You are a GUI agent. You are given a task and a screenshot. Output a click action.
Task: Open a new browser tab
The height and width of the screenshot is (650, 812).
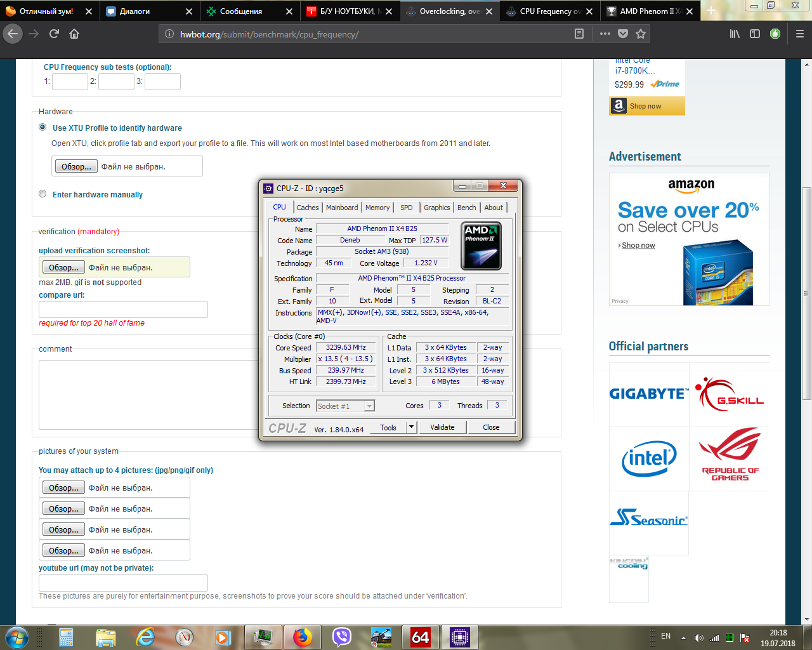711,11
